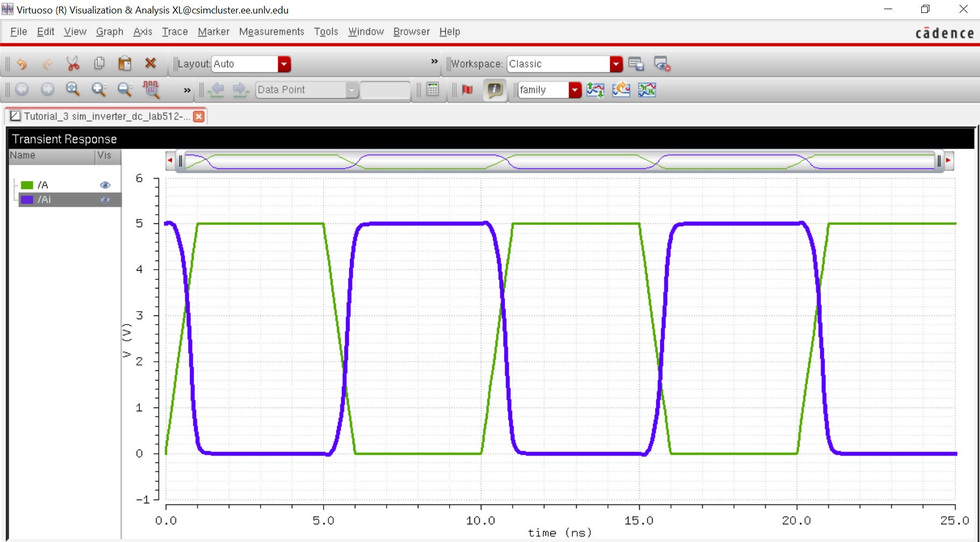Toggle visibility of the /A trace
Screen dimensions: 980x542
pos(105,185)
